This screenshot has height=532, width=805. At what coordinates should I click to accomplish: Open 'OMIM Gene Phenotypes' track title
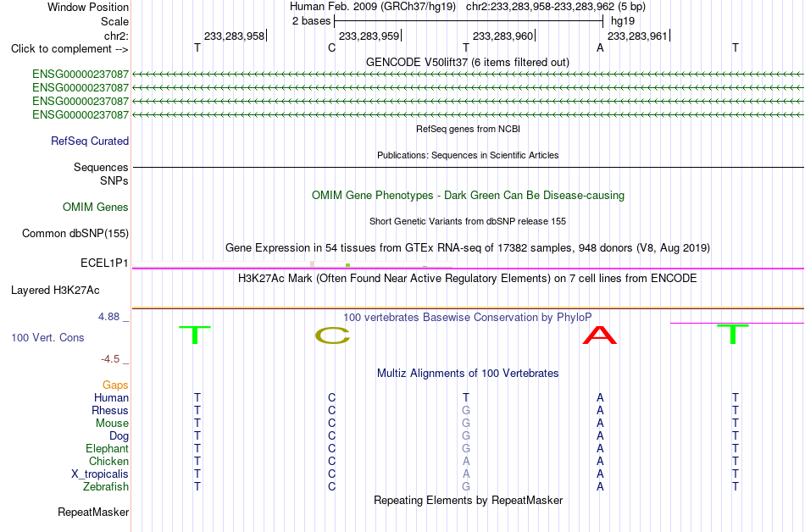coord(468,196)
